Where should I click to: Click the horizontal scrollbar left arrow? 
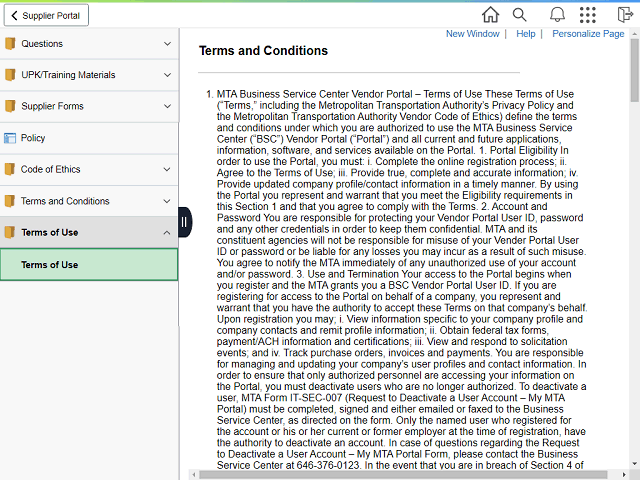[x=194, y=475]
